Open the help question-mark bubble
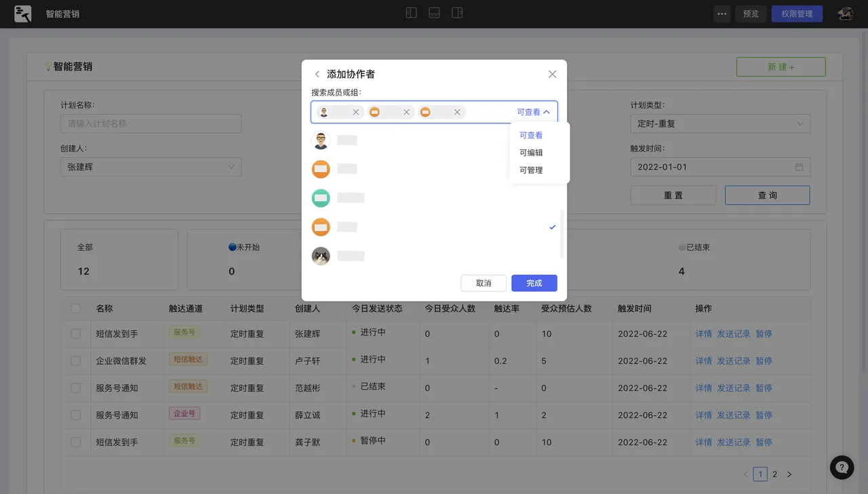 coord(842,468)
